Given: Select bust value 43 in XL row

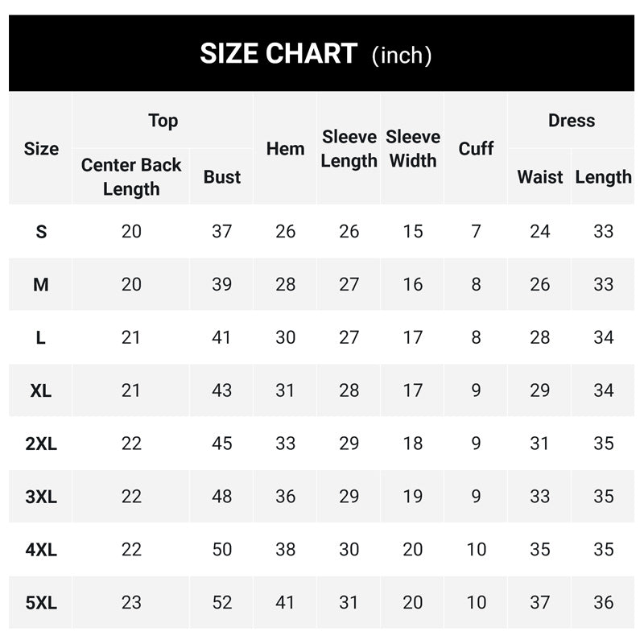Looking at the screenshot, I should click(x=222, y=390).
